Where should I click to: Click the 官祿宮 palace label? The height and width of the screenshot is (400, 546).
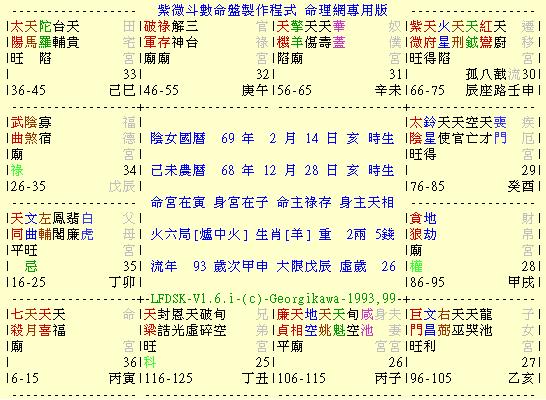[x=262, y=42]
